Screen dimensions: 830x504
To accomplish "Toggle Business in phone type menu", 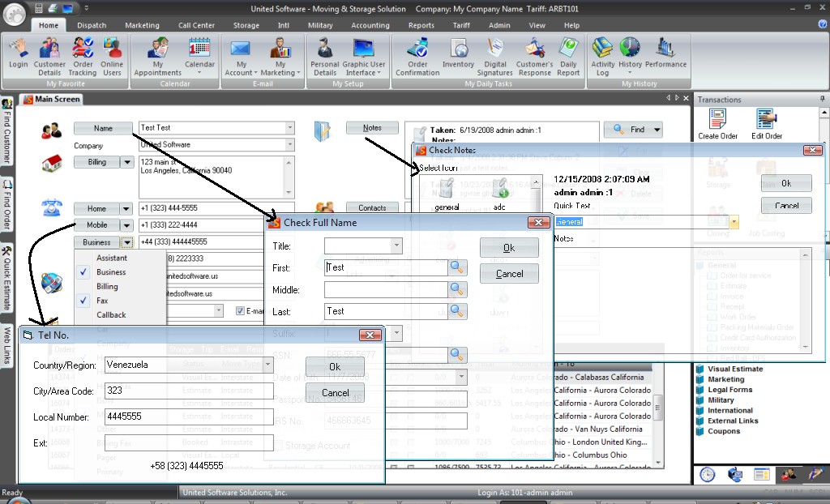I will point(111,272).
